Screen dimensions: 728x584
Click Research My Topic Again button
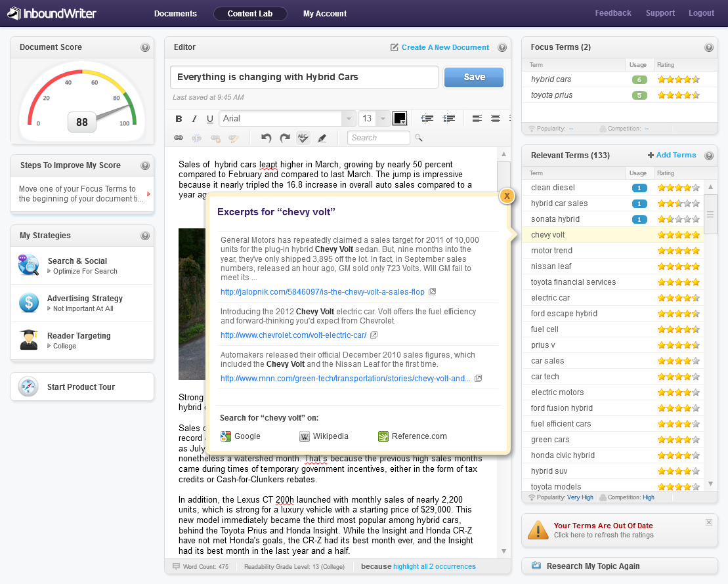click(x=620, y=566)
